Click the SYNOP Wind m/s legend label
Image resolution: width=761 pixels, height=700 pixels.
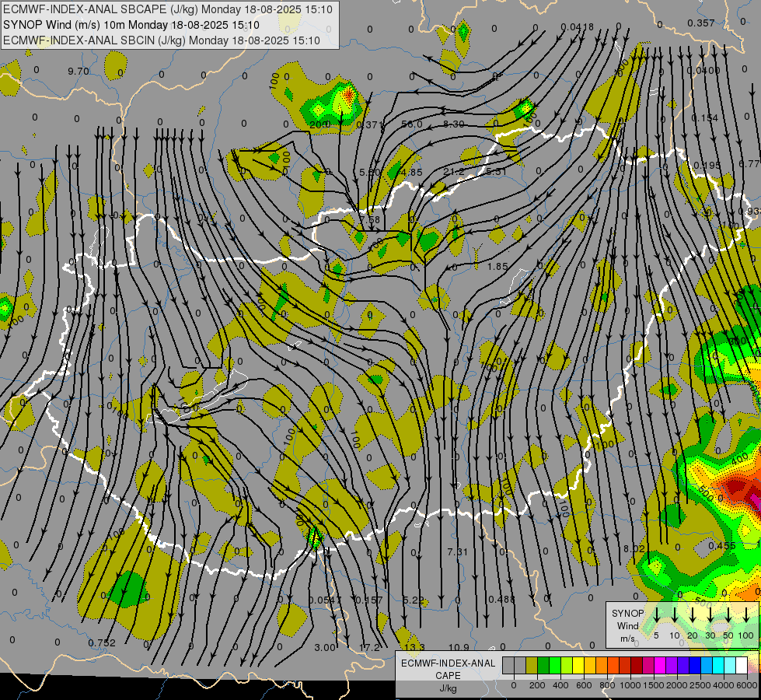tap(627, 625)
